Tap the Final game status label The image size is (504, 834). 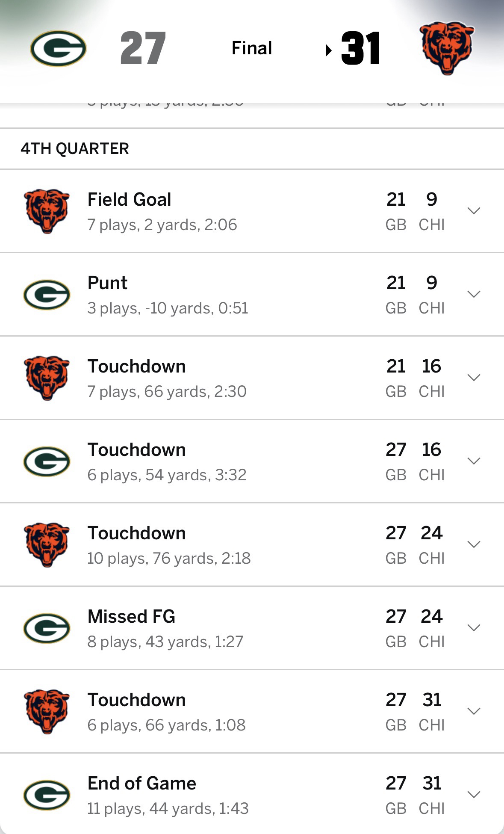(252, 48)
